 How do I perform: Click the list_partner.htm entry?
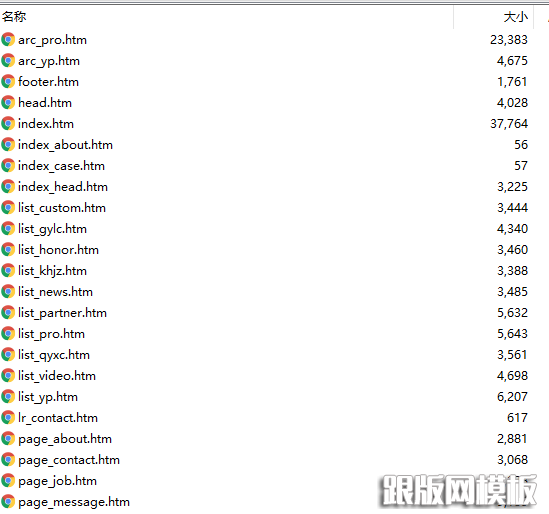[62, 313]
